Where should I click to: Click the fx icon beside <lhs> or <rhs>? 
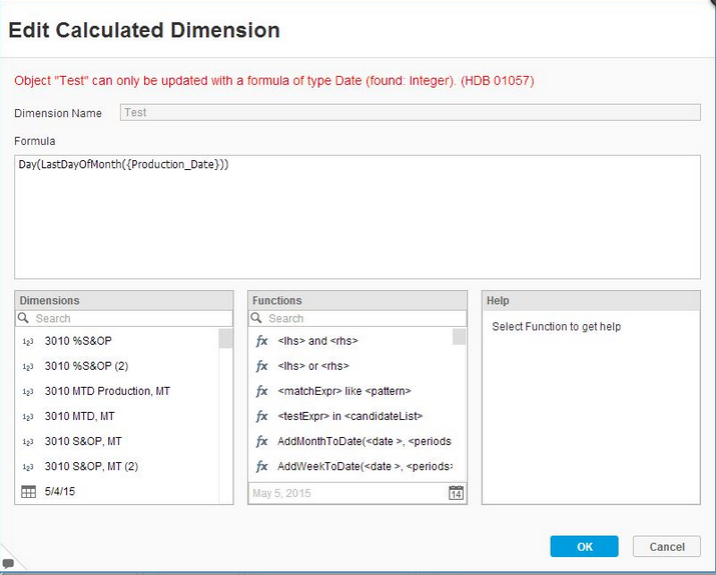(262, 366)
